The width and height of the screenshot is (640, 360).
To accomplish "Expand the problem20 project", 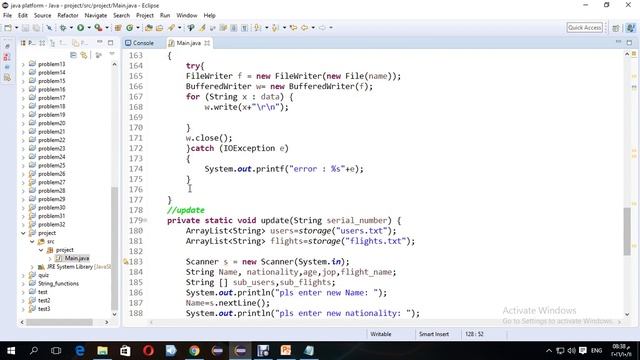I will point(23,123).
